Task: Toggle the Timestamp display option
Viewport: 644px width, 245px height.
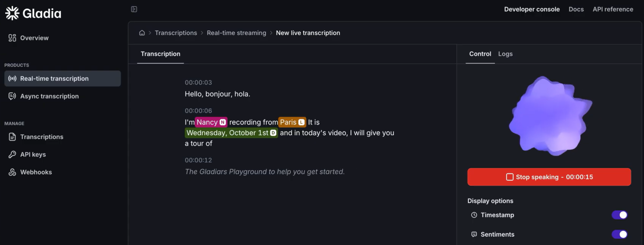Action: coord(619,215)
